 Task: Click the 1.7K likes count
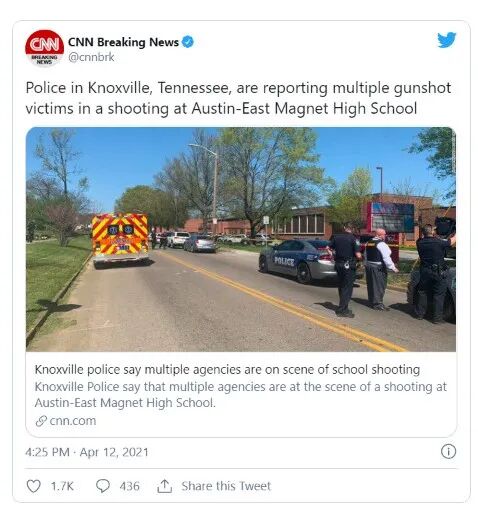pyautogui.click(x=62, y=486)
